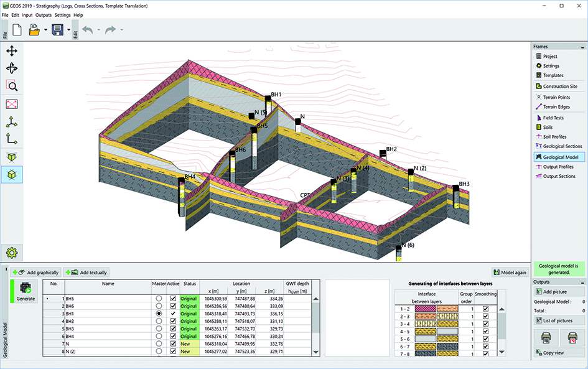Image resolution: width=588 pixels, height=369 pixels.
Task: Open the dropdown arrow beside Save
Action: click(x=68, y=30)
